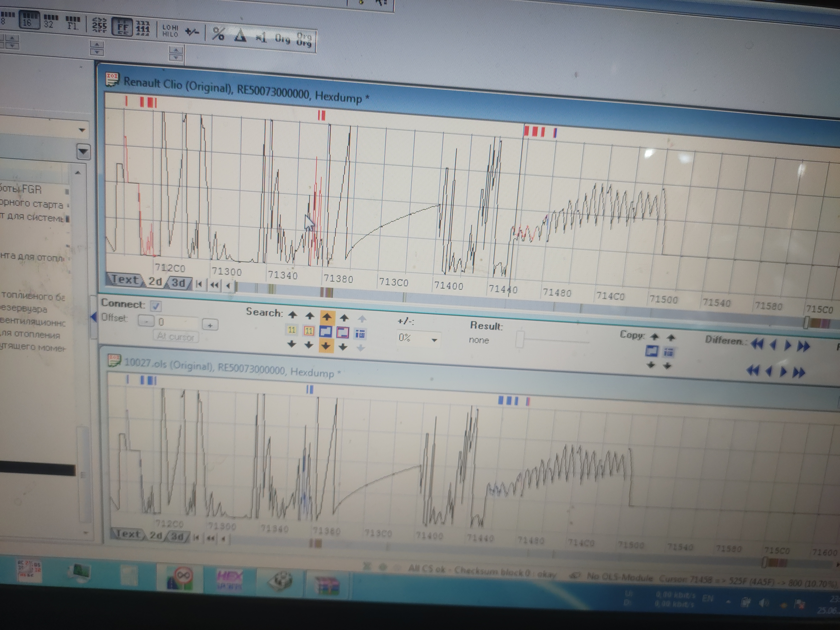
Task: Expand the left sidebar combo box arrow
Action: tap(82, 130)
